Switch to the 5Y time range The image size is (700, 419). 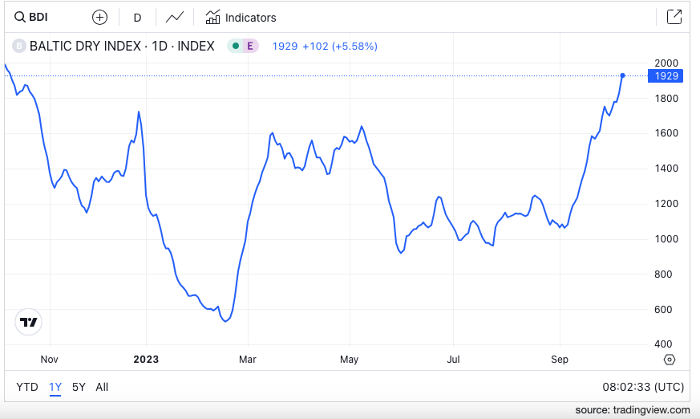pos(79,386)
